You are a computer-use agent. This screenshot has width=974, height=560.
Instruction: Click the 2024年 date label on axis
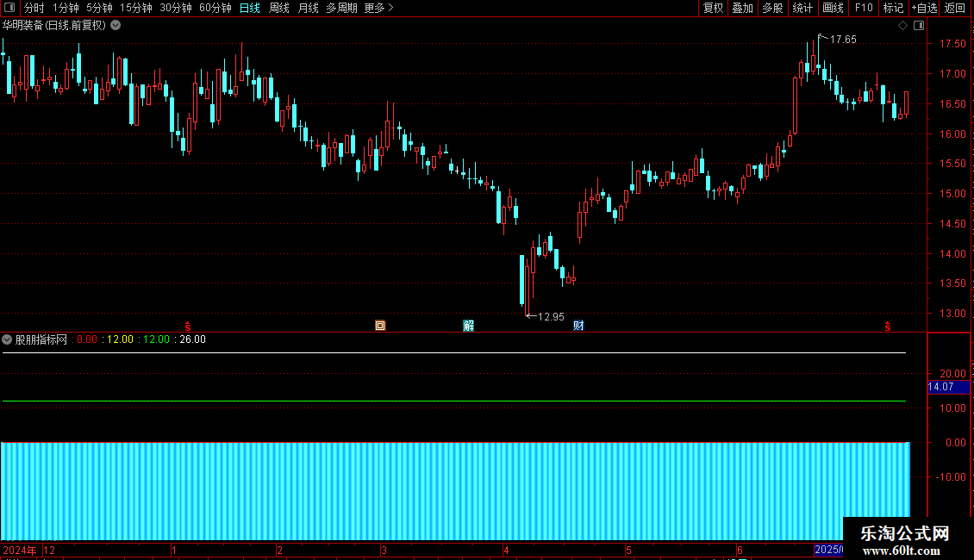click(19, 550)
